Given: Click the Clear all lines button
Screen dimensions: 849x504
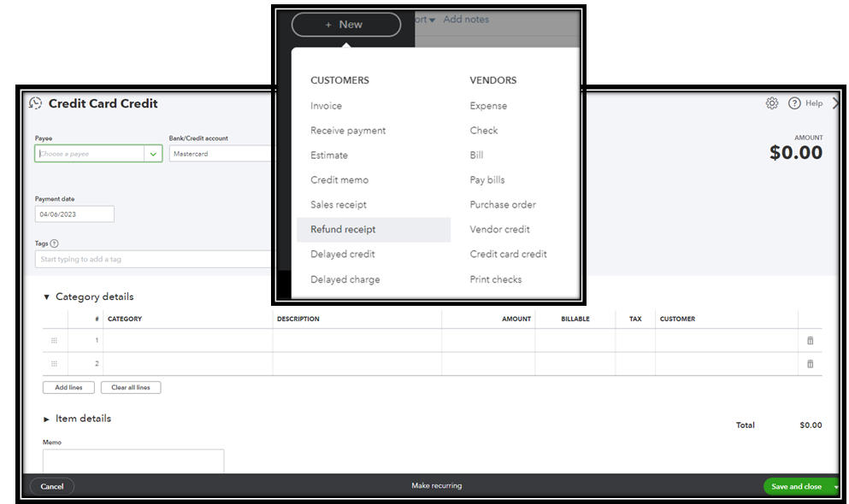Looking at the screenshot, I should pos(131,388).
